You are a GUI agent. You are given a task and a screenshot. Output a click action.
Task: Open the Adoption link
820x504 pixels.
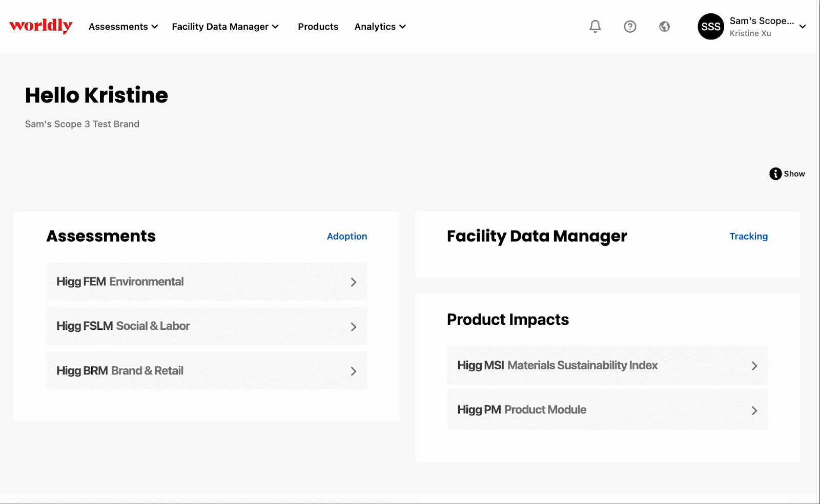coord(347,236)
